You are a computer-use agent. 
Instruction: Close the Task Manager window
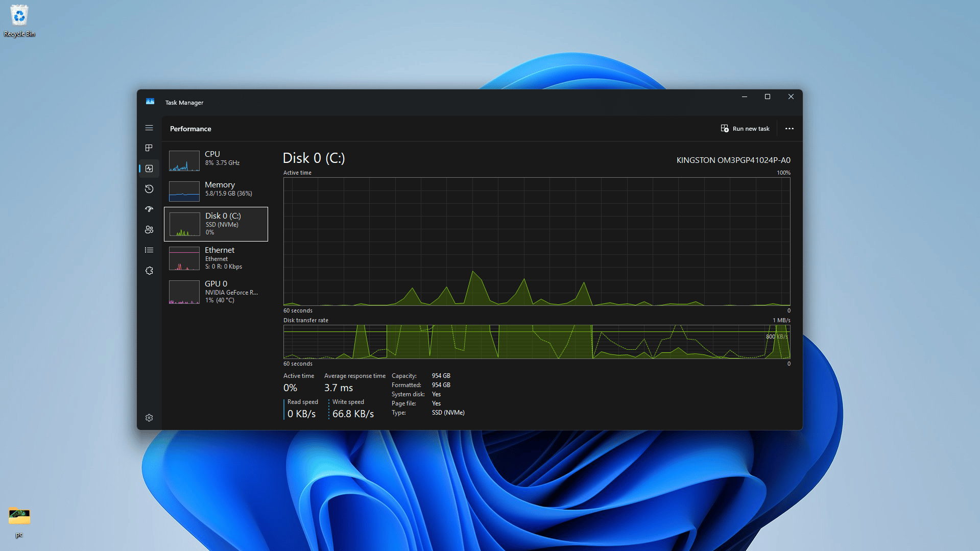click(x=791, y=97)
